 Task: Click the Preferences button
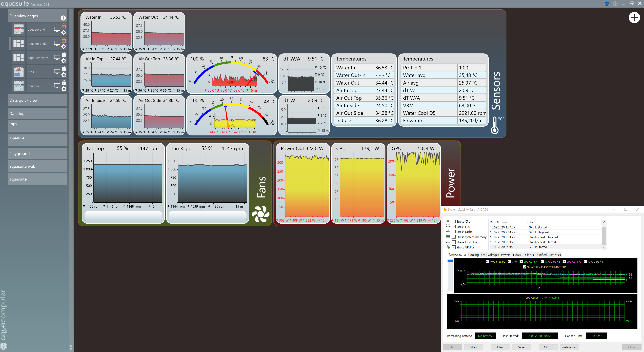point(569,347)
